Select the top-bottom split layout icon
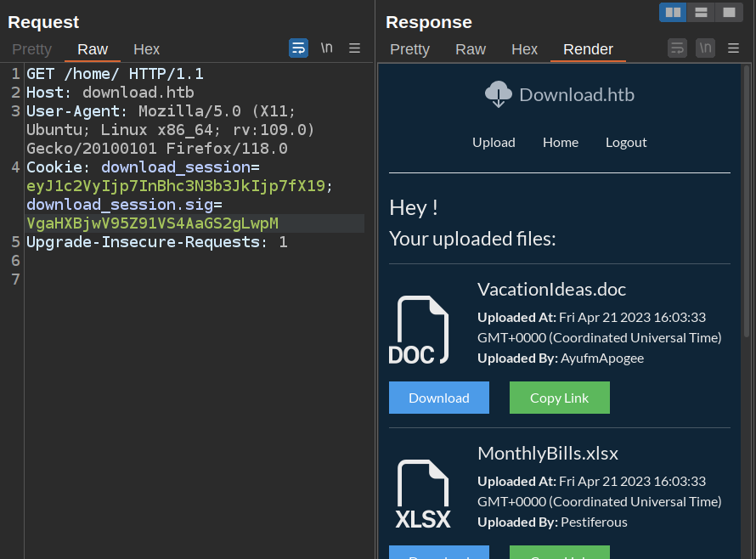756x559 pixels. (x=701, y=12)
